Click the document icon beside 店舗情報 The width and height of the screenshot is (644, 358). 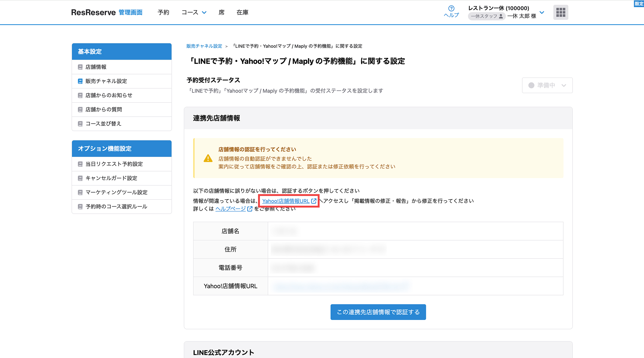80,67
